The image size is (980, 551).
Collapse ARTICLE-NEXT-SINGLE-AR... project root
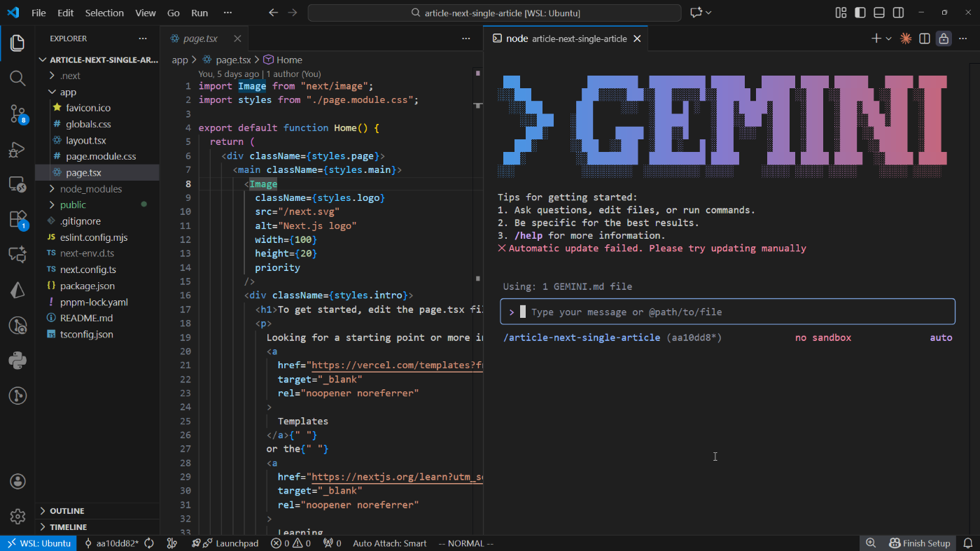[x=97, y=60]
